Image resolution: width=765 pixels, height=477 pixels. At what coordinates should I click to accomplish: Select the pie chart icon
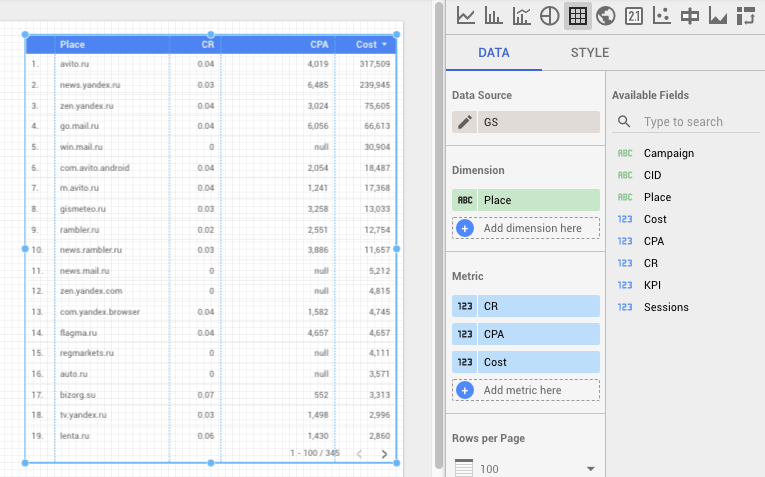coord(549,15)
